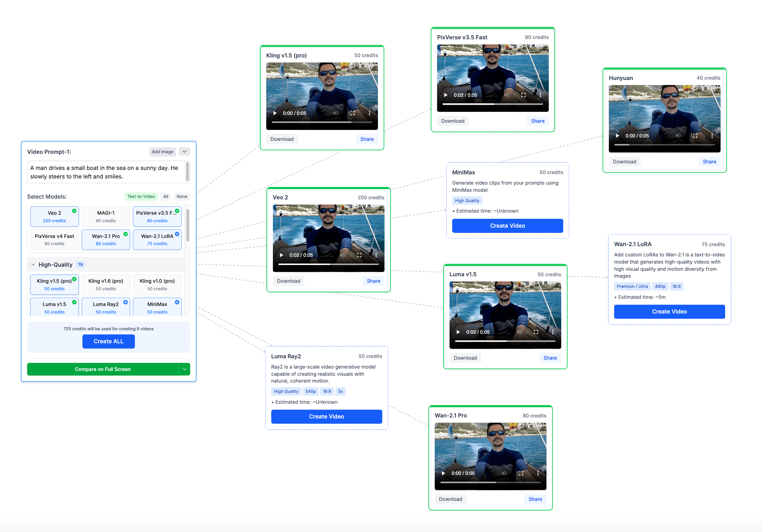Select the Kling v1.0 (pro) model

click(157, 284)
